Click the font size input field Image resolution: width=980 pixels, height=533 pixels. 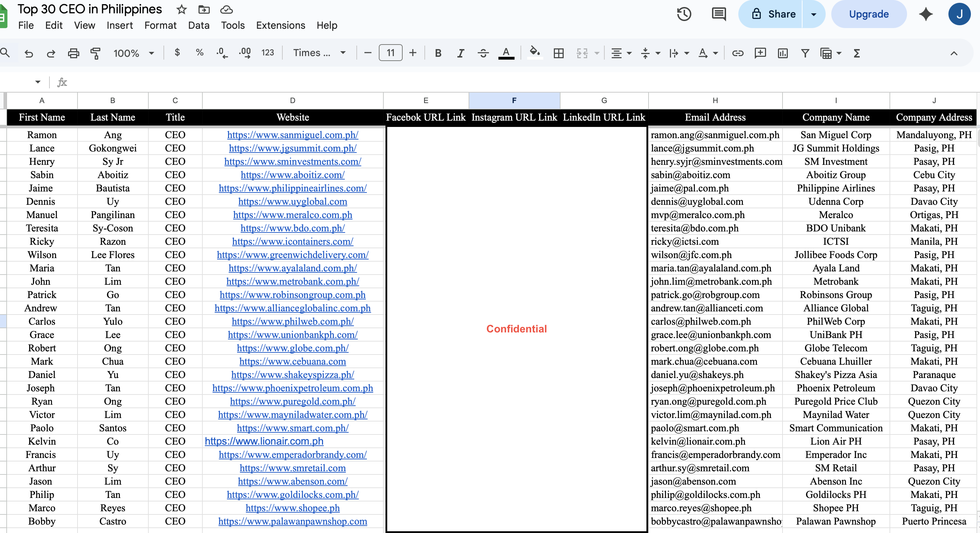pos(390,53)
